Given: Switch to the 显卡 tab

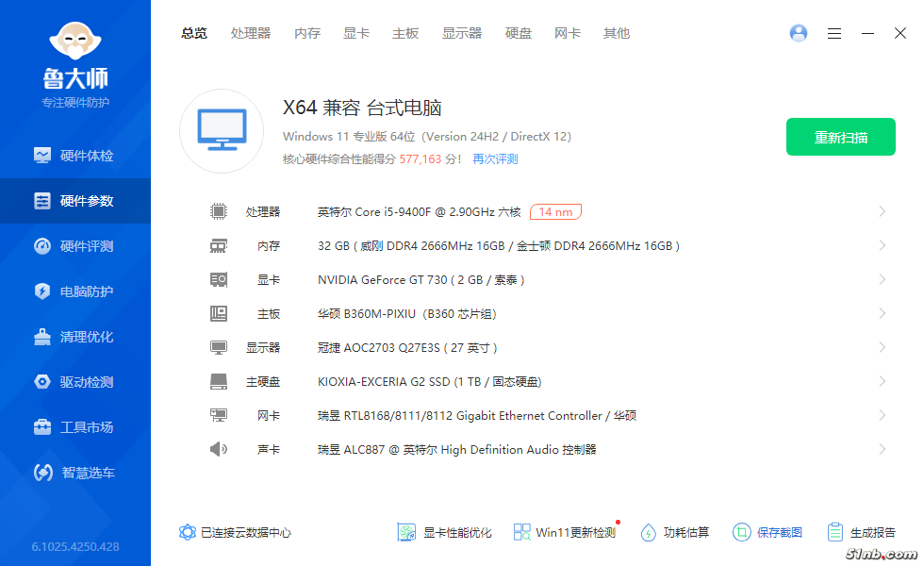Looking at the screenshot, I should click(356, 34).
